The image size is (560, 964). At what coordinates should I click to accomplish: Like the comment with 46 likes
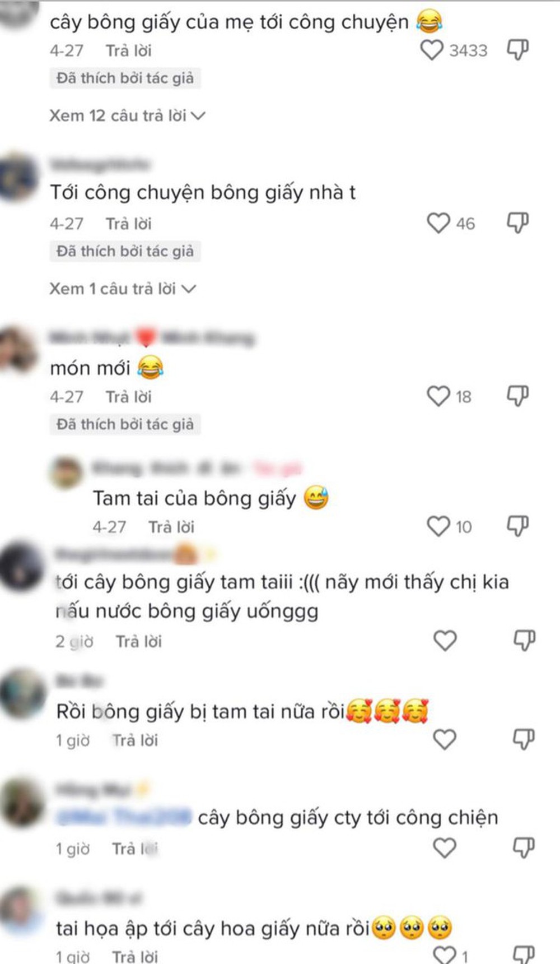click(438, 223)
